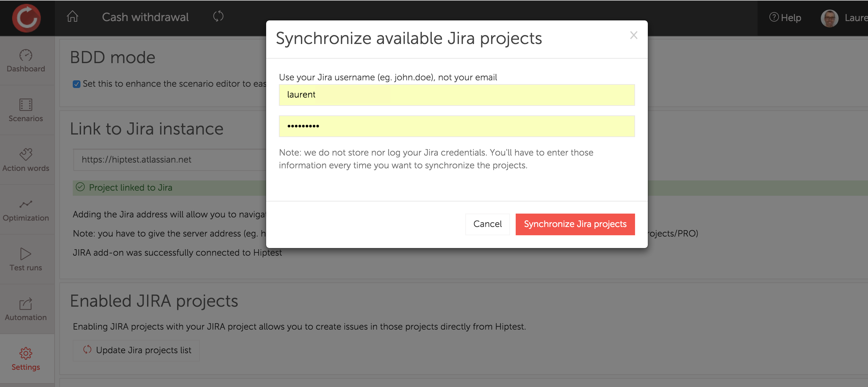This screenshot has width=868, height=387.
Task: Click the Jira instance URL field
Action: (x=170, y=159)
